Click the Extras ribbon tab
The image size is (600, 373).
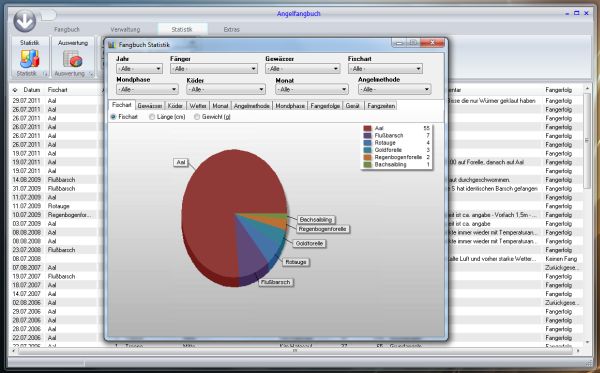(232, 29)
